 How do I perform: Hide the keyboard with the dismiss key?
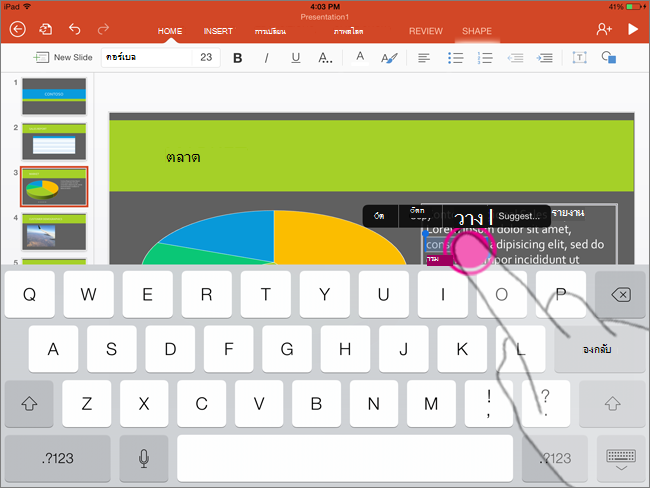621,458
